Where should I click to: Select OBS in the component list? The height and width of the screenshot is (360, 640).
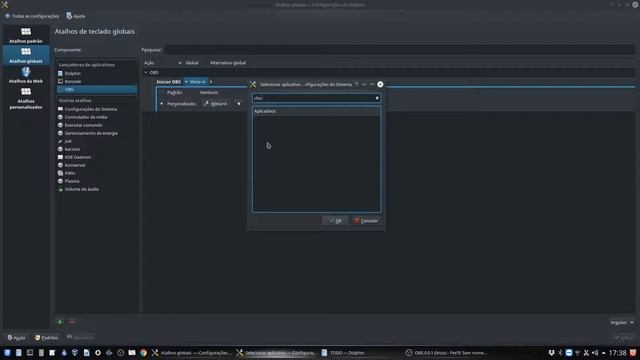coord(97,89)
